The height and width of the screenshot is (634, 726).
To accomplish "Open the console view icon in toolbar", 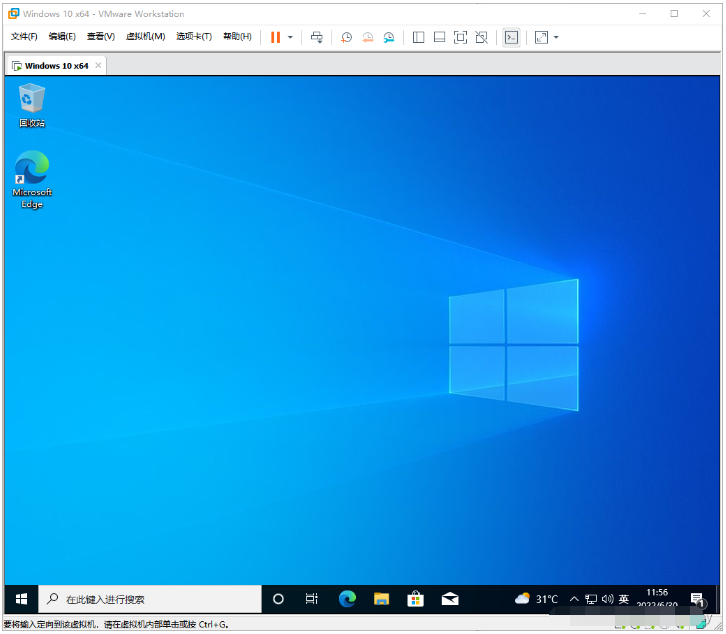I will (511, 37).
